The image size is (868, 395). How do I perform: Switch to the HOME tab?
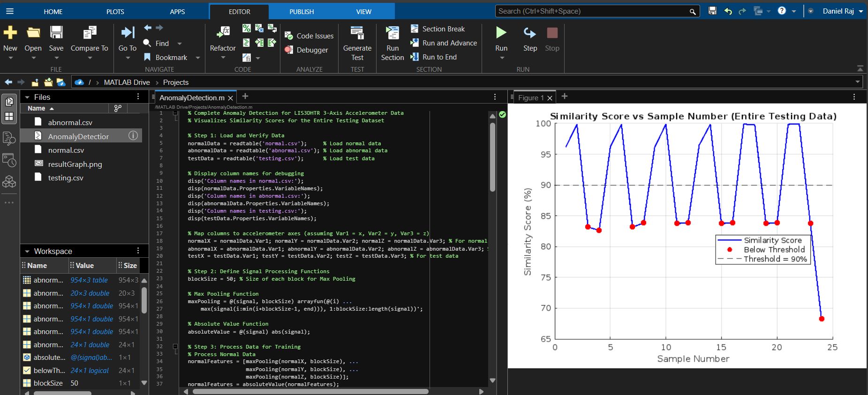pos(53,12)
